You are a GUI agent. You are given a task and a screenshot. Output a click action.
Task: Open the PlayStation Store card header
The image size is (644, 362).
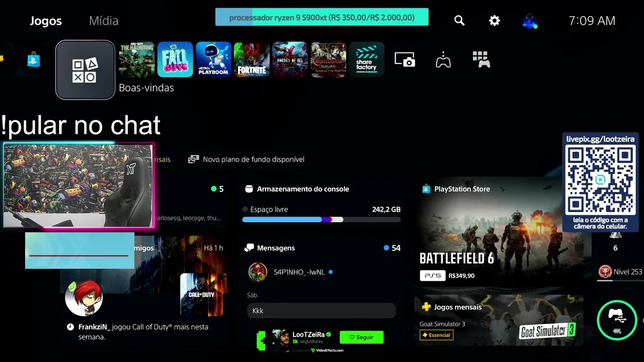tap(456, 189)
